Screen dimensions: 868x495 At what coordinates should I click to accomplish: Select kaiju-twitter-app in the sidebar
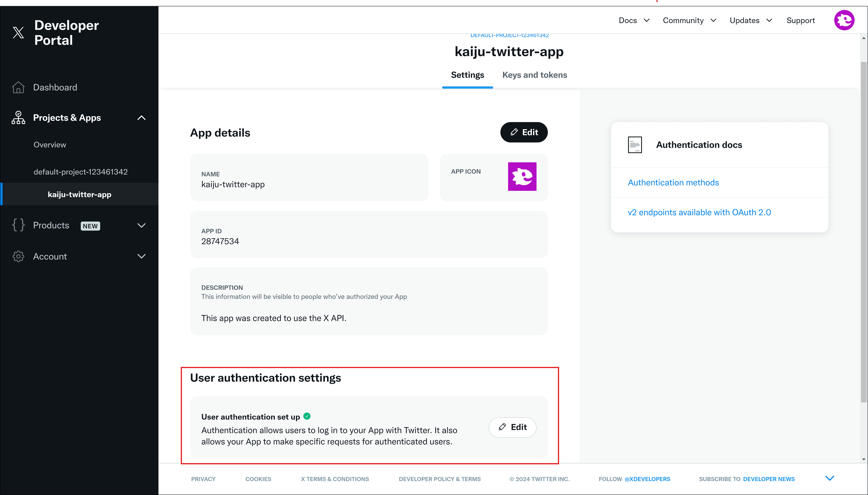coord(80,195)
